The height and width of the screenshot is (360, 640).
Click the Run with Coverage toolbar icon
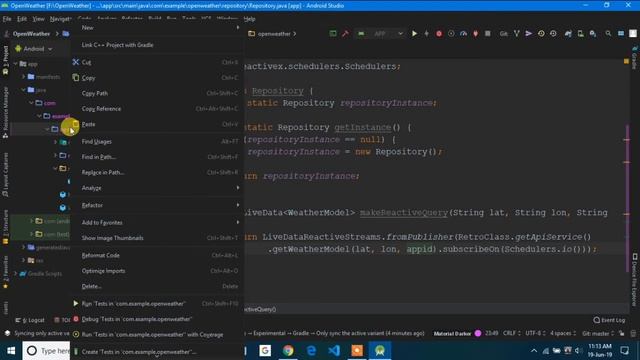451,33
